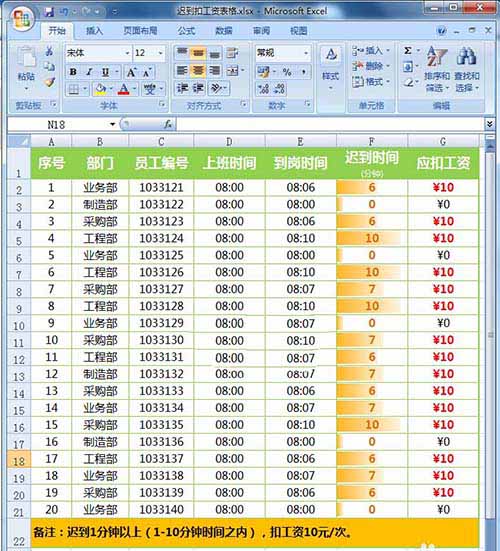Switch to the 数据 ribbon tab
The height and width of the screenshot is (551, 500).
point(223,31)
